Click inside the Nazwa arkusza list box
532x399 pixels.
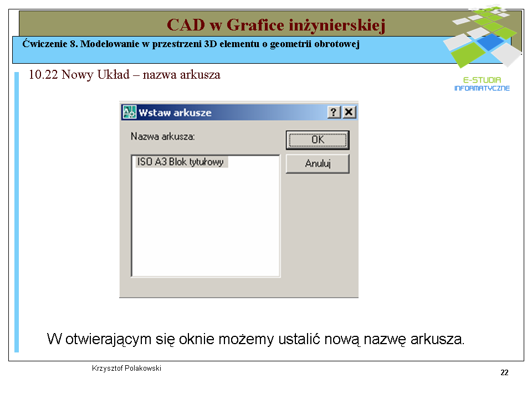point(206,216)
